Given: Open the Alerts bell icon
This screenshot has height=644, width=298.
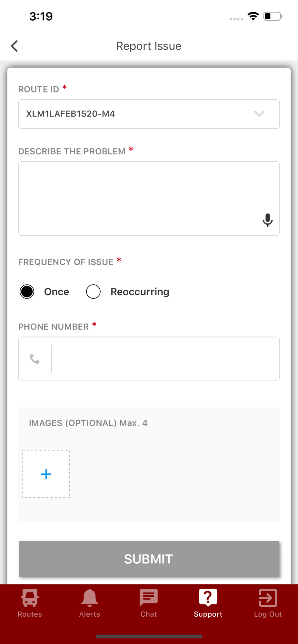Looking at the screenshot, I should (89, 598).
